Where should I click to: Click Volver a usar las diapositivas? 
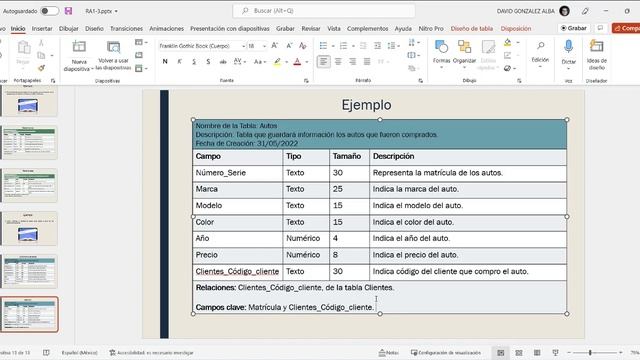point(113,56)
